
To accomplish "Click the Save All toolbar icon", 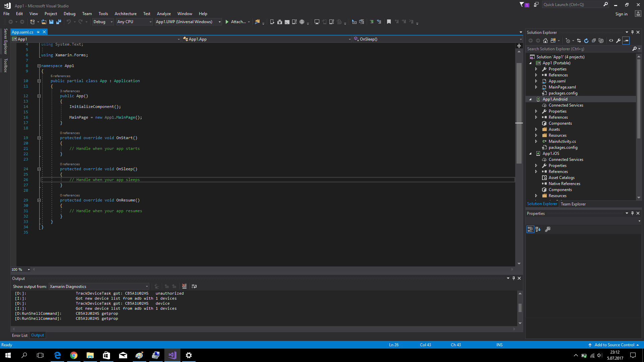I will tap(59, 22).
